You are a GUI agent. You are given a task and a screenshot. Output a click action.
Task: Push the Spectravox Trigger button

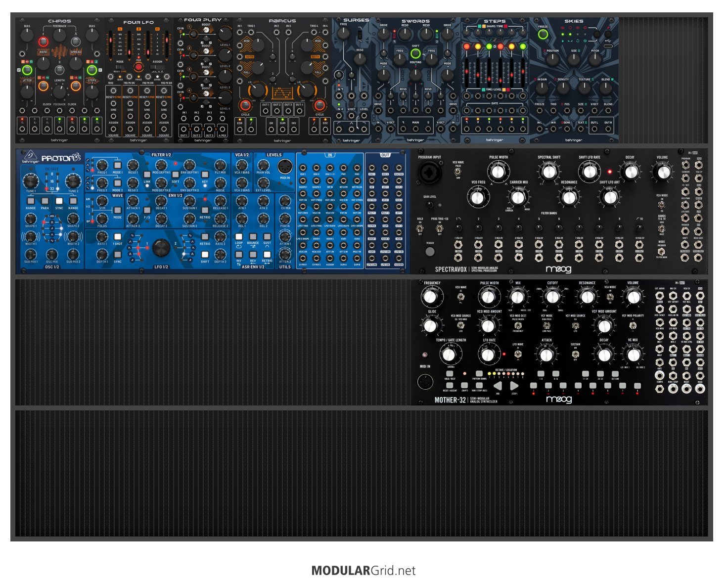430,251
